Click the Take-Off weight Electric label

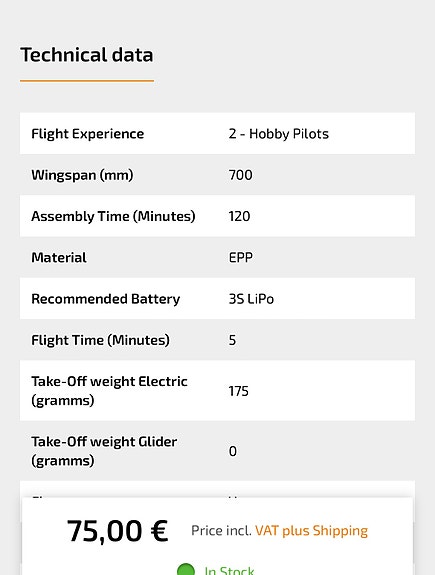coord(109,391)
